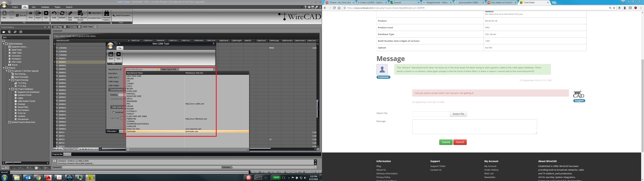Click open-folder icon in Project Explorer toolbar
Image resolution: width=644 pixels, height=181 pixels.
tap(4, 32)
